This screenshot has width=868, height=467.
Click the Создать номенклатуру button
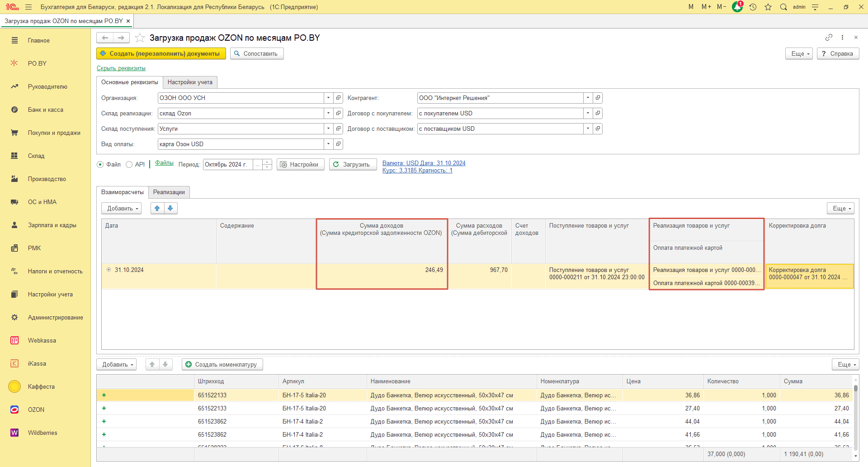[x=222, y=364]
